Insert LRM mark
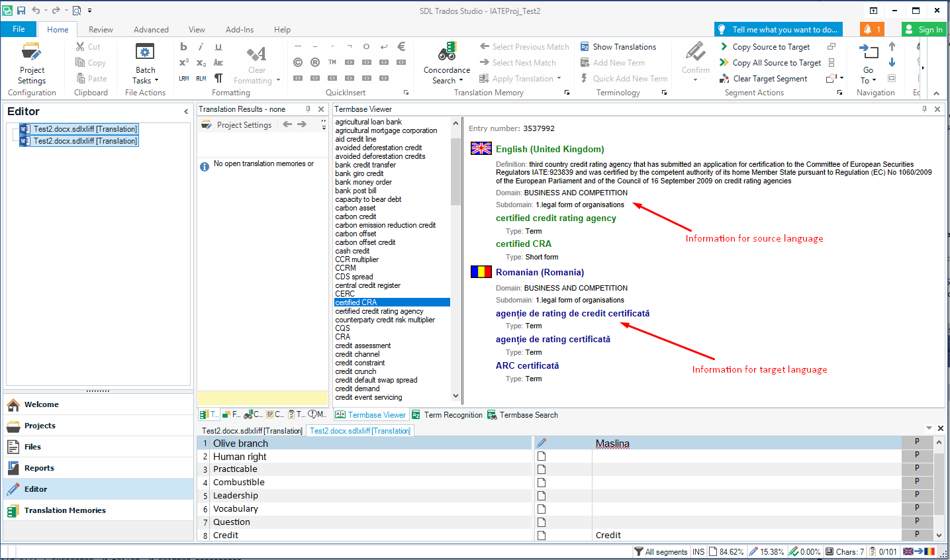 coord(183,78)
